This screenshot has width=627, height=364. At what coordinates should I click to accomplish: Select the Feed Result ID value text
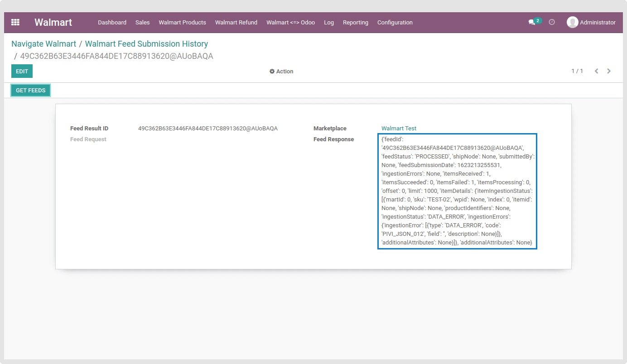[x=208, y=129]
